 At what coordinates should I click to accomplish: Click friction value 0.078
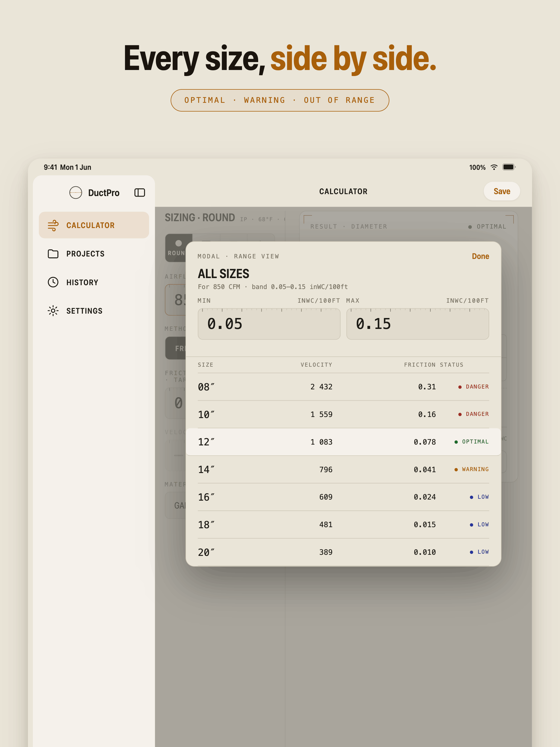[425, 442]
